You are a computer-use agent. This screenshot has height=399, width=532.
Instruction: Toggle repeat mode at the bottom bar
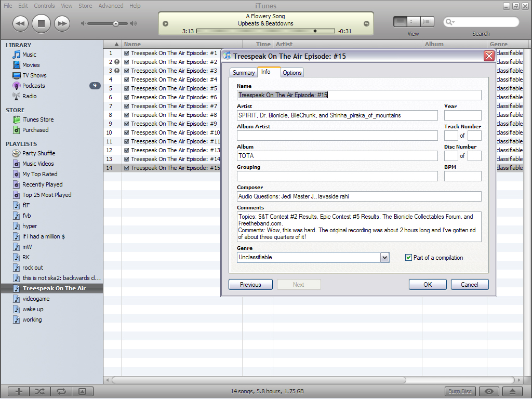tap(61, 391)
